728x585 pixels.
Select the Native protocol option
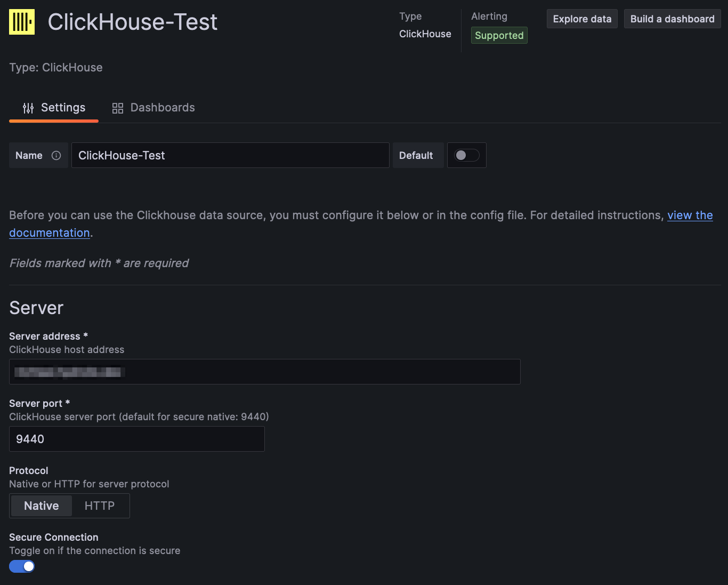pos(42,506)
